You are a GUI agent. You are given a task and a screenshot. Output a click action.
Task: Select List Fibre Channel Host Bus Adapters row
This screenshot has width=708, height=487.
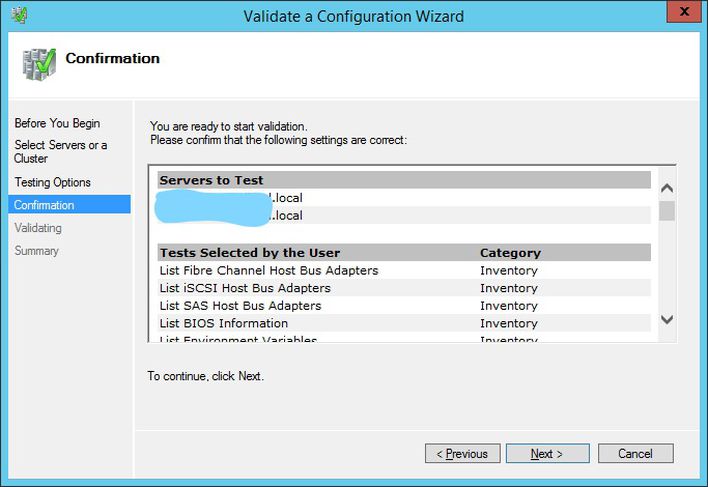click(404, 270)
